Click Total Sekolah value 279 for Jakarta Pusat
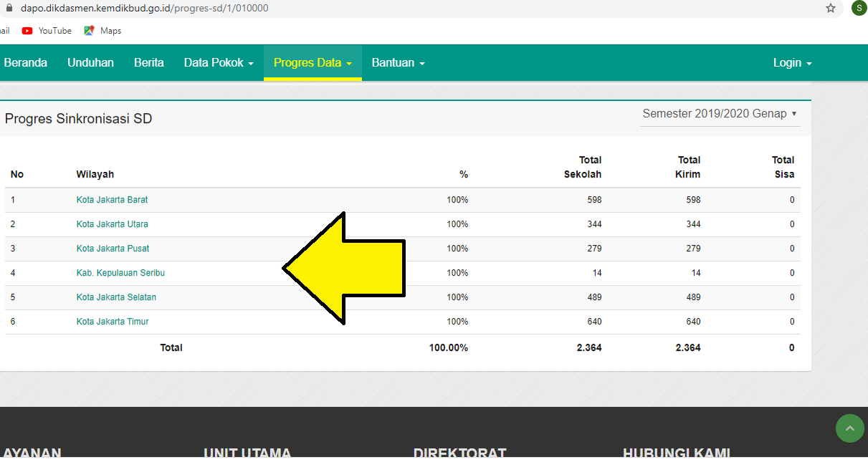Screen dimensions: 868x462 593,249
